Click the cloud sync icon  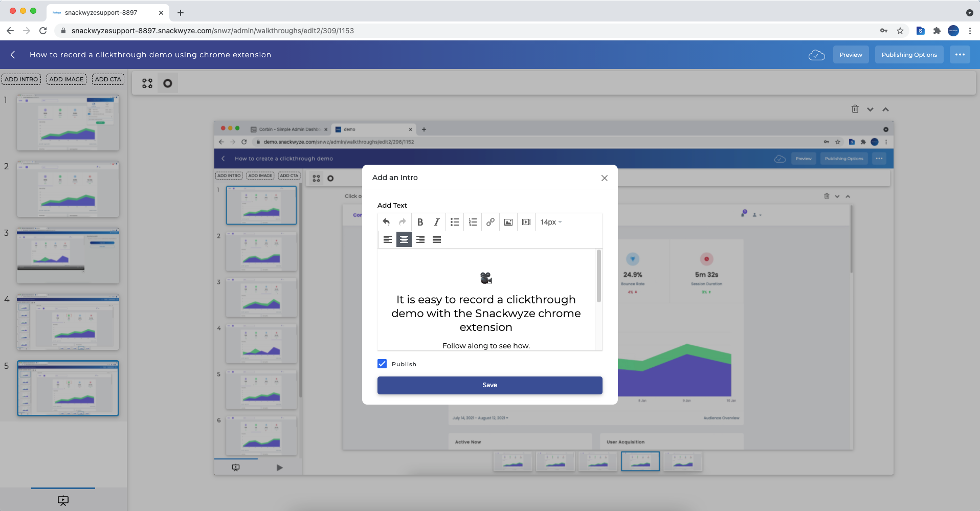click(x=817, y=55)
